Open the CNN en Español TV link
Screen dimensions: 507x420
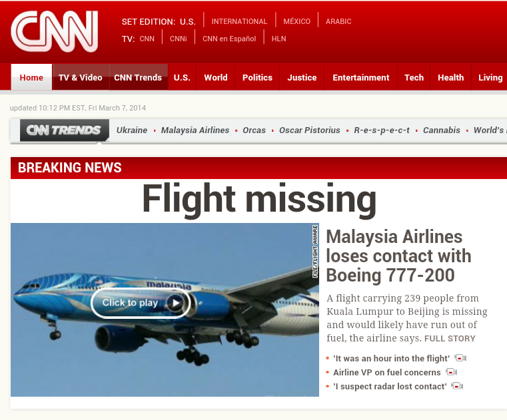(229, 39)
